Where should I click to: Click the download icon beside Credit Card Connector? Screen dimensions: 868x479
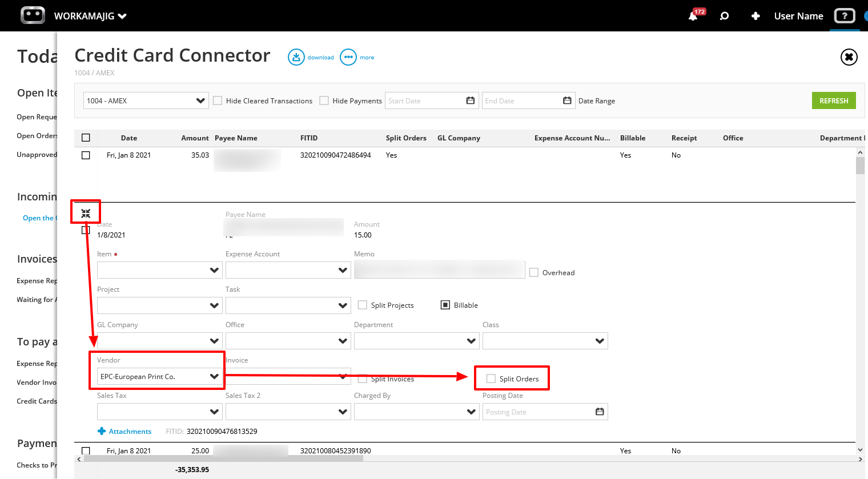pyautogui.click(x=296, y=57)
